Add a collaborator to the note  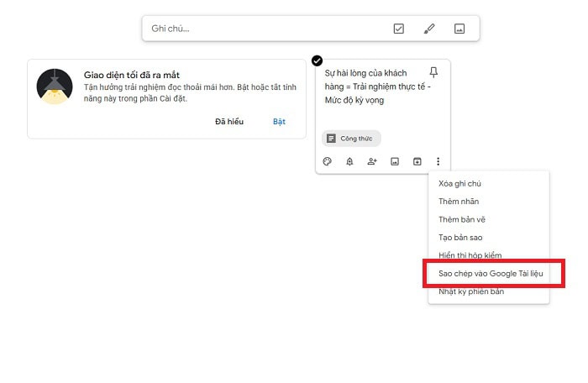point(372,161)
